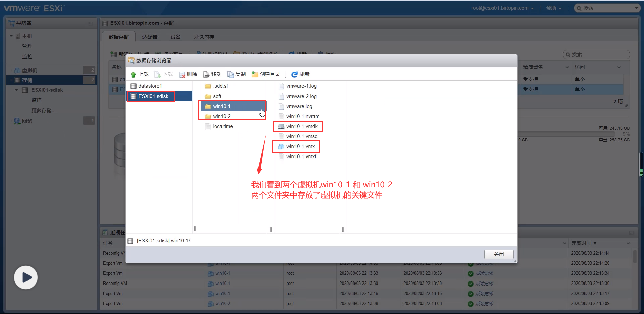Click the Reconfig VM task row at 22:13:30
Viewport: 644px width, 314px height.
click(366, 284)
